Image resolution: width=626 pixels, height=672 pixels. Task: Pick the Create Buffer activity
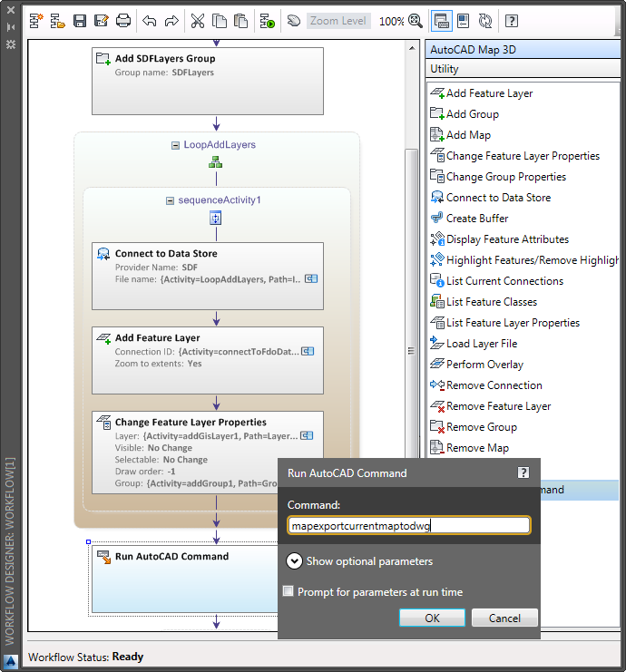tap(469, 219)
